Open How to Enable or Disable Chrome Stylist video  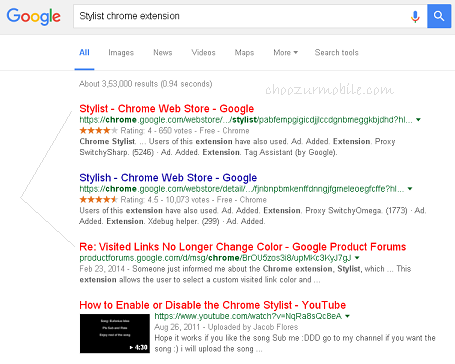[213, 305]
